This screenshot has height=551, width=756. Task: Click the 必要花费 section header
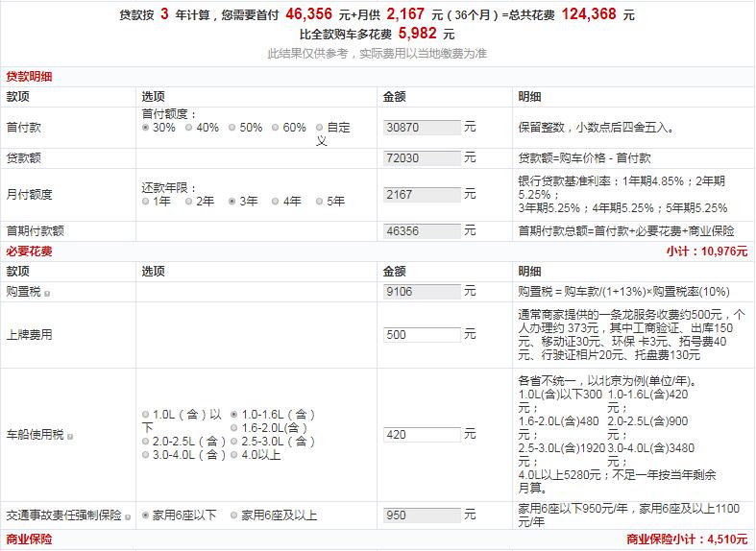[x=29, y=252]
